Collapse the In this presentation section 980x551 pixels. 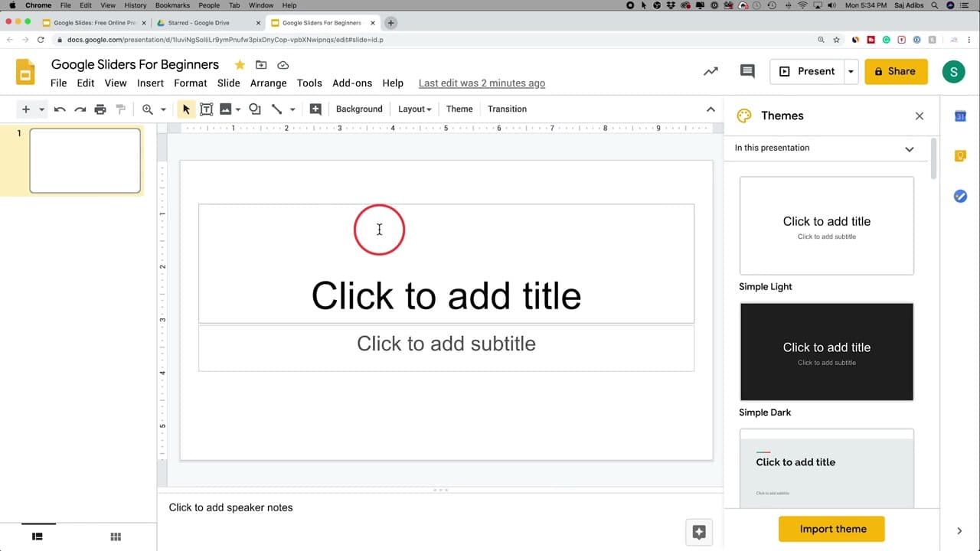[910, 148]
